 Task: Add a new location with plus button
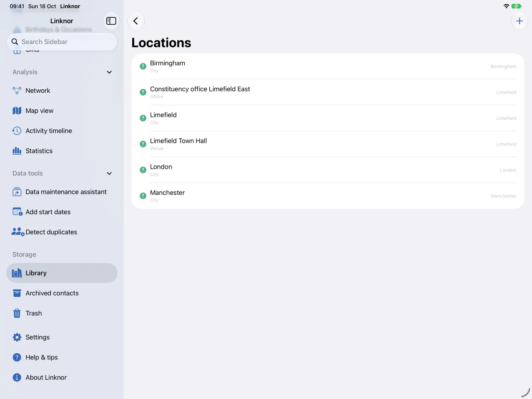pos(519,21)
